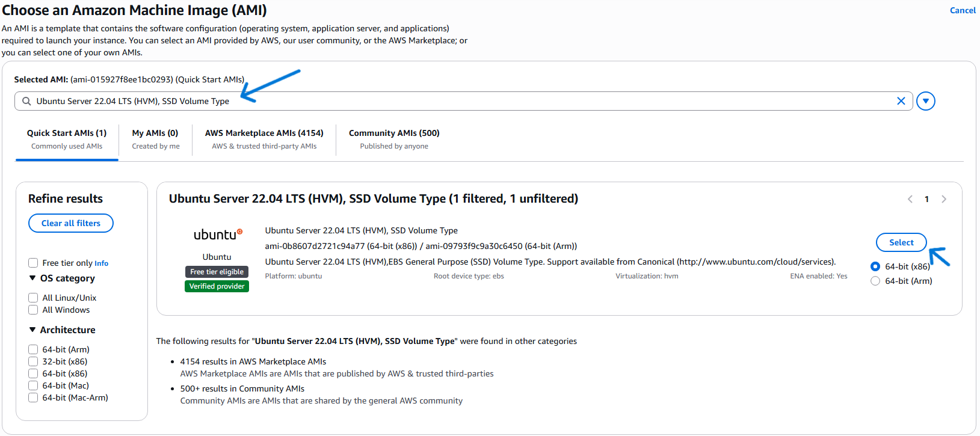Switch to the Quick Start AMIs tab
Image resolution: width=980 pixels, height=436 pixels.
pos(67,139)
